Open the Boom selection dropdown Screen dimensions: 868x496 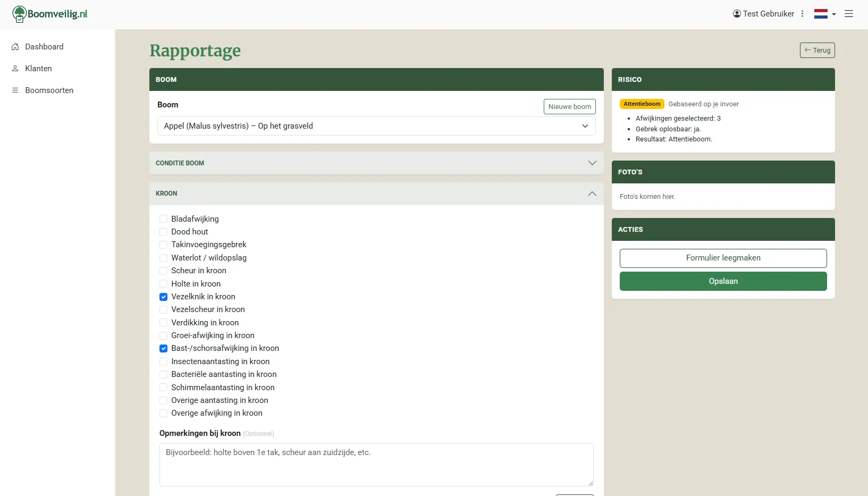(376, 126)
